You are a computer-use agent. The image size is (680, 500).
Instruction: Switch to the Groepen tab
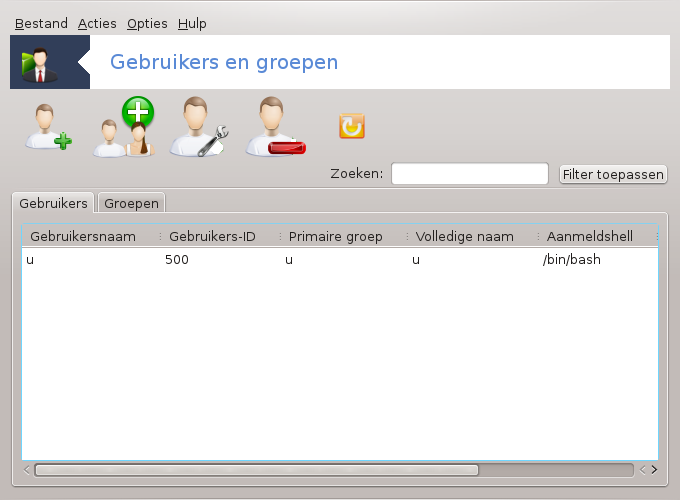click(131, 203)
